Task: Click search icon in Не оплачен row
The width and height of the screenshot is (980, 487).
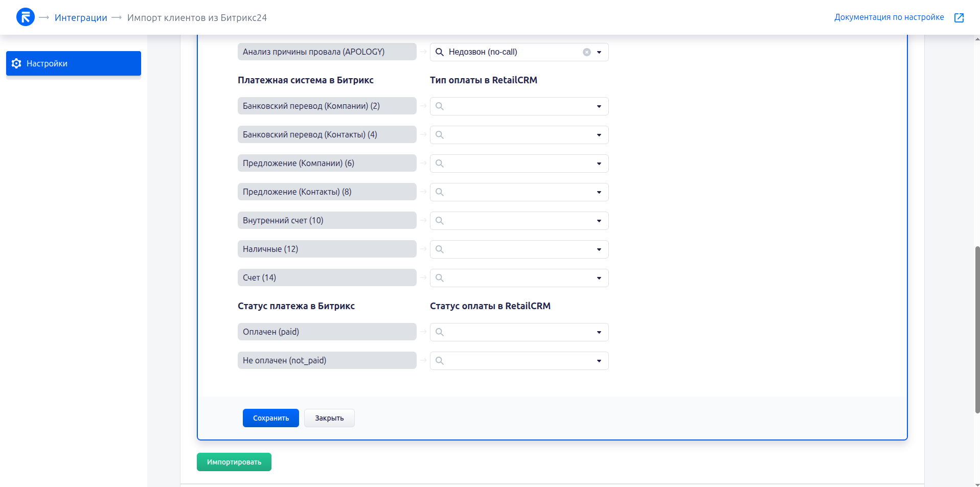Action: (440, 361)
